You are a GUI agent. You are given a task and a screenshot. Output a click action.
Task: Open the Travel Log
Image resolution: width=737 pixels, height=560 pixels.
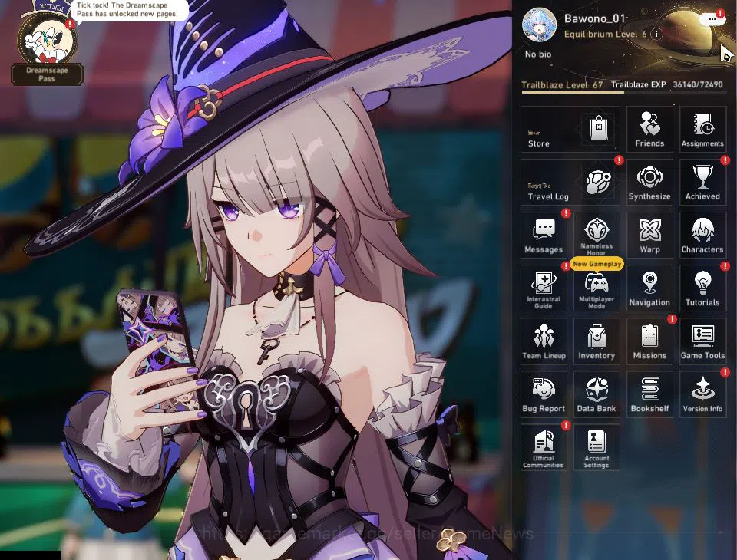pos(570,183)
